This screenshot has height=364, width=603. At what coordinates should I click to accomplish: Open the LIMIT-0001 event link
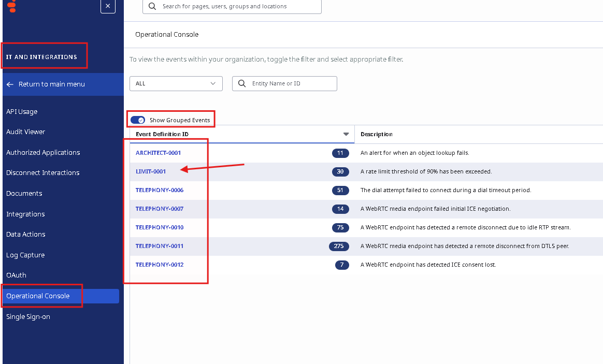click(151, 171)
